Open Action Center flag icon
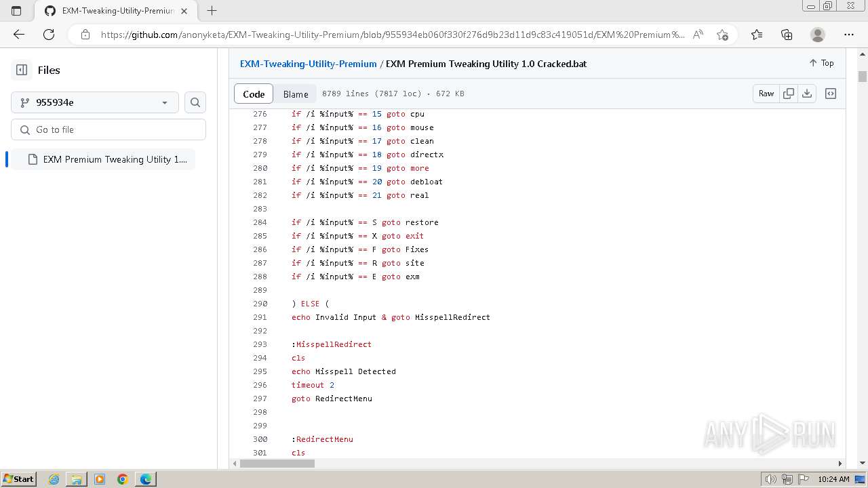This screenshot has height=488, width=868. point(803,479)
